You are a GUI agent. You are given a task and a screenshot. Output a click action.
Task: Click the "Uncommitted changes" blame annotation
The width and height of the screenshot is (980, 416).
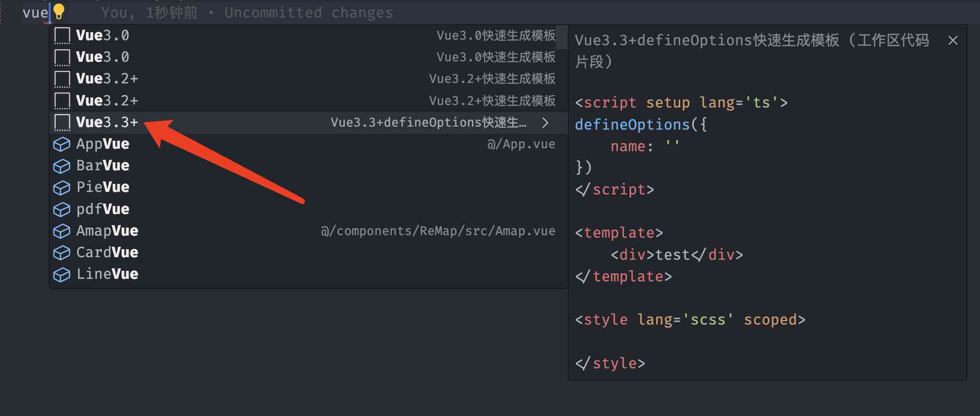pos(308,13)
